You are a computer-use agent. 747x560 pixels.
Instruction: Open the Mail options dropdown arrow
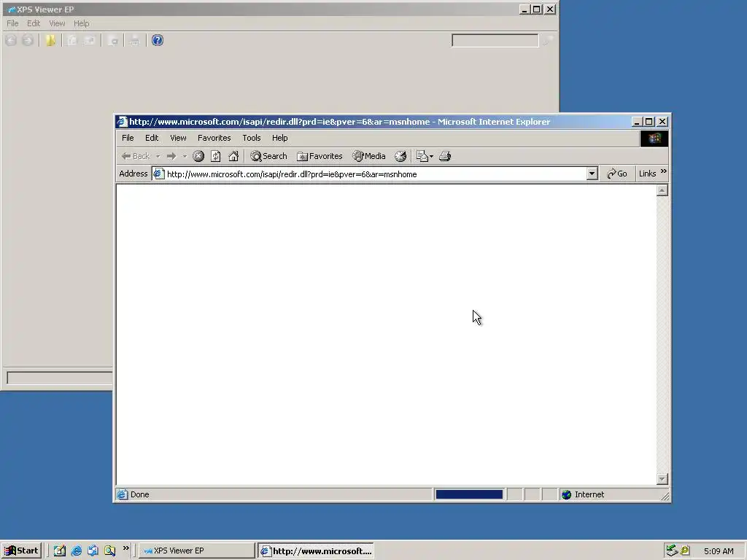click(x=431, y=156)
